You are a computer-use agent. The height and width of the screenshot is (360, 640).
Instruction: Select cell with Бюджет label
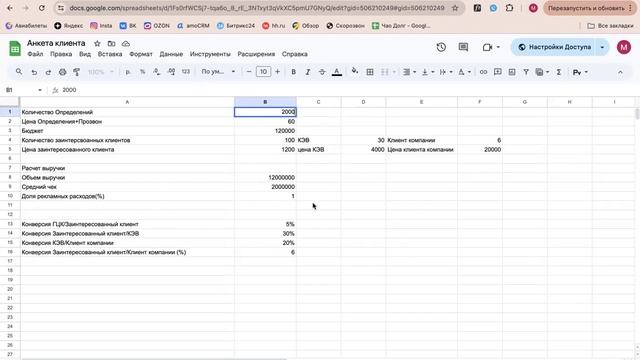point(127,131)
